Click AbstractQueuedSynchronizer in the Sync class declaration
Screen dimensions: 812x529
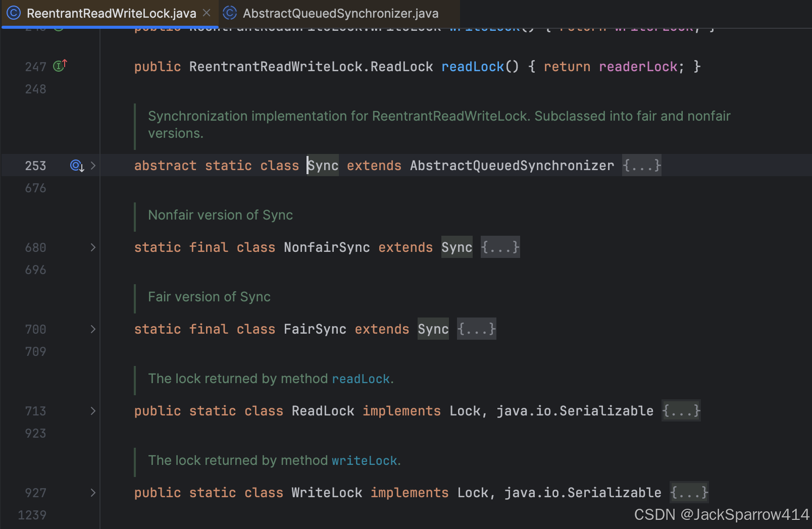click(512, 166)
